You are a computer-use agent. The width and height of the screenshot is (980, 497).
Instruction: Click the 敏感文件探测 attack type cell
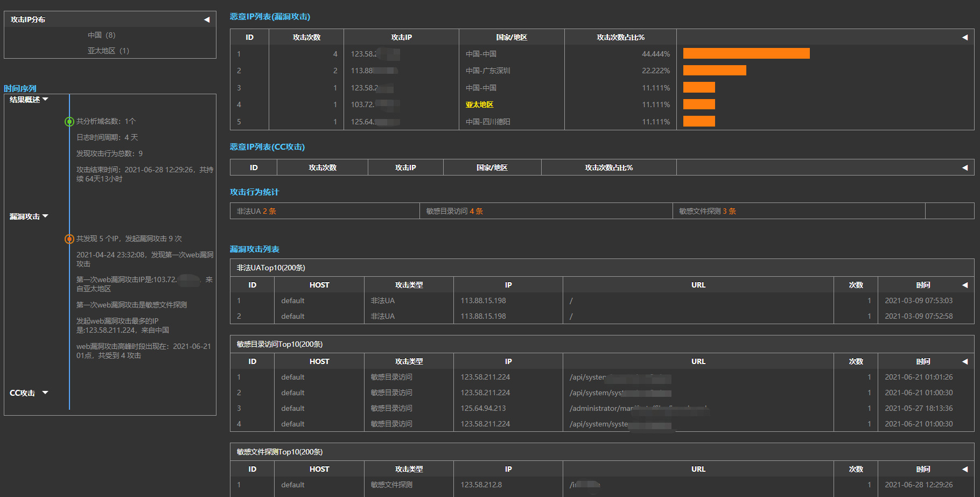[391, 485]
